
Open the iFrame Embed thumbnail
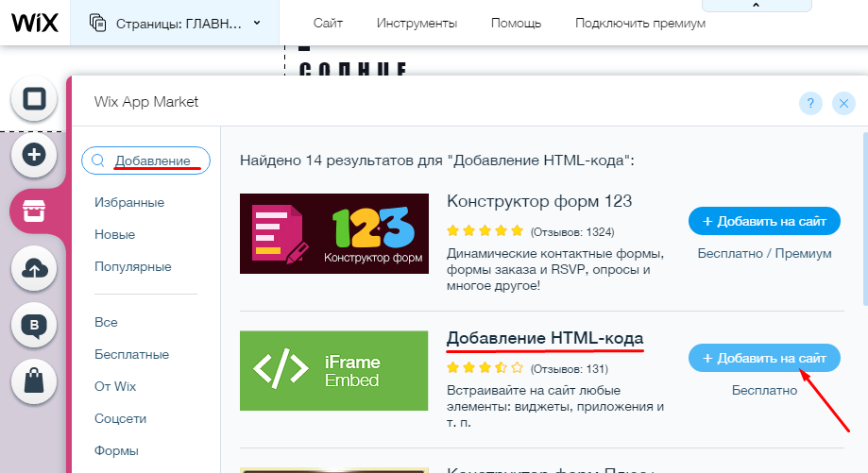(x=333, y=371)
